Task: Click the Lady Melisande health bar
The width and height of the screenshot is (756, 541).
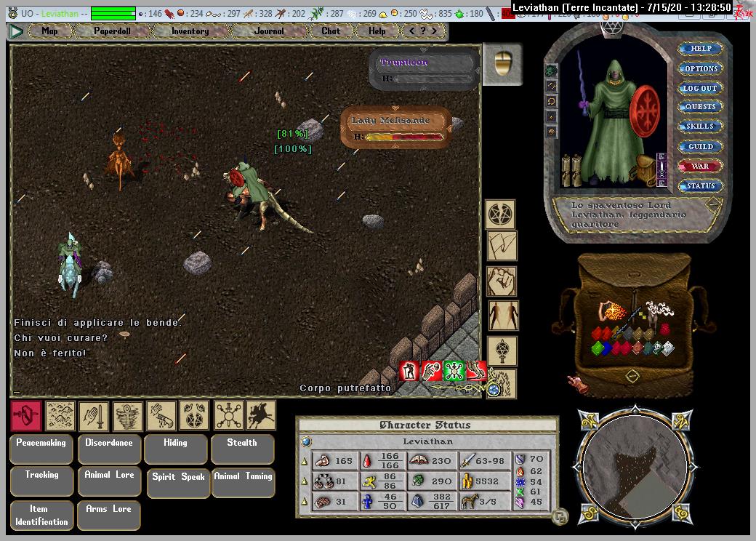Action: click(x=396, y=127)
